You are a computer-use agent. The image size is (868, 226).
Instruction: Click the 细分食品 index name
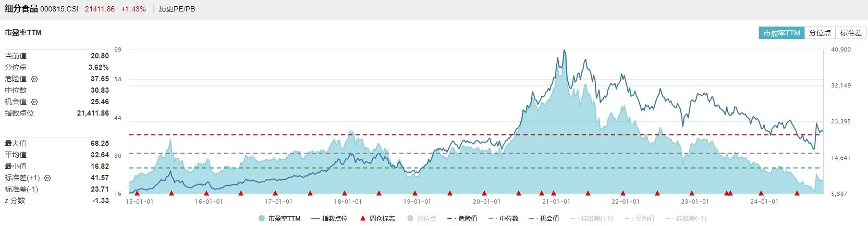[21, 9]
